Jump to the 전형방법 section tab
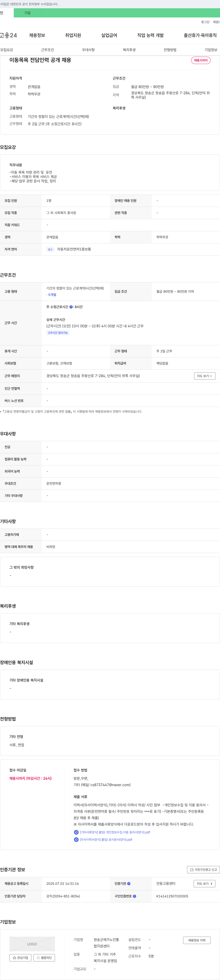The width and height of the screenshot is (220, 980). [x=170, y=50]
